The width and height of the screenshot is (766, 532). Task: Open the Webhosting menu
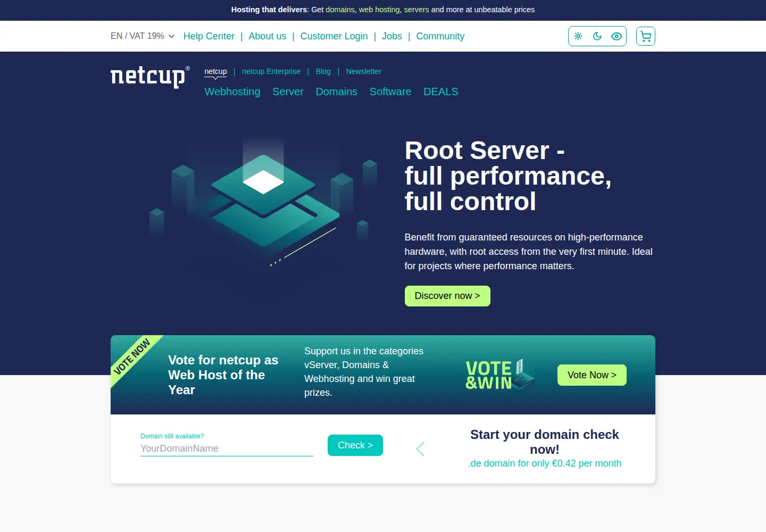[x=232, y=92]
